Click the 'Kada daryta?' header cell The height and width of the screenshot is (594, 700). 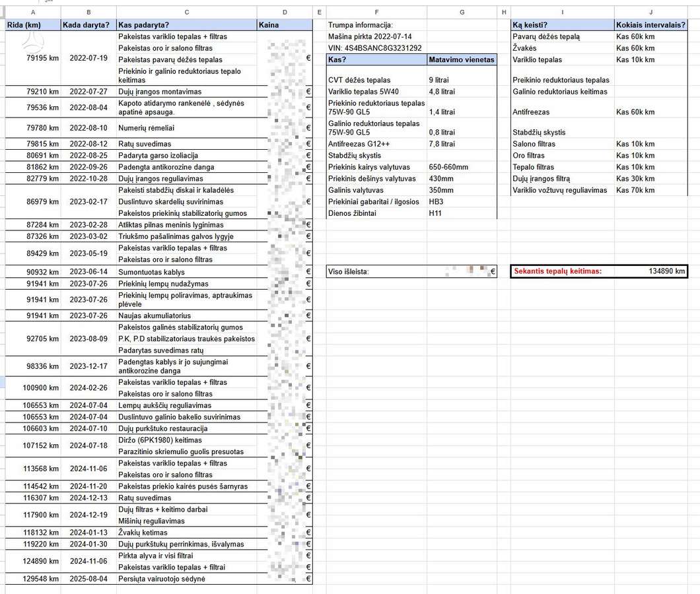coord(88,25)
